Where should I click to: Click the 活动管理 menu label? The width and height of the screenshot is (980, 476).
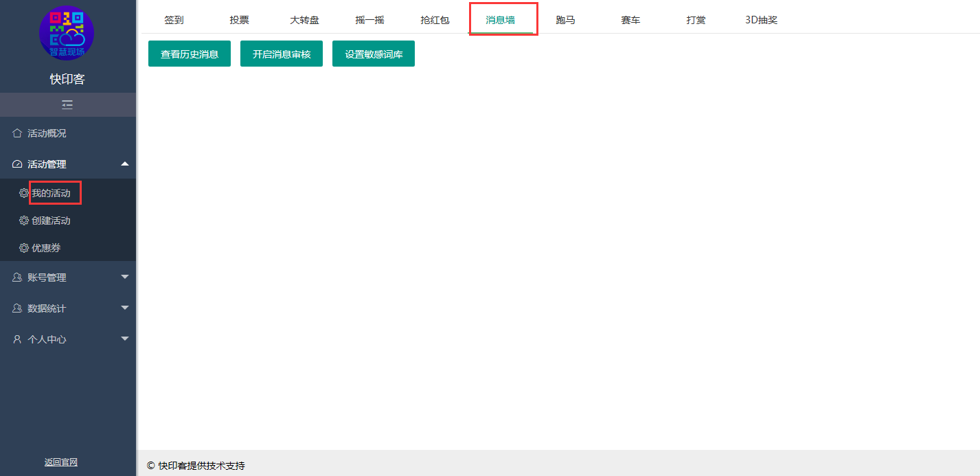coord(47,164)
